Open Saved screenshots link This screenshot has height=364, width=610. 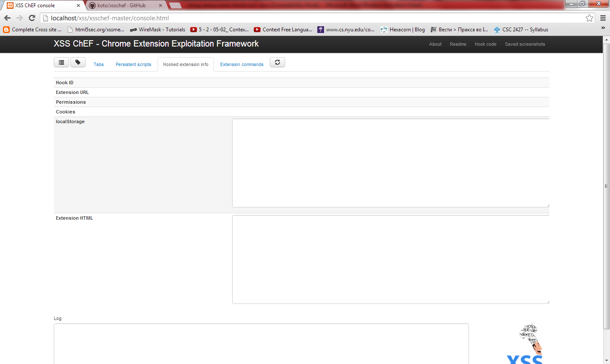tap(525, 44)
